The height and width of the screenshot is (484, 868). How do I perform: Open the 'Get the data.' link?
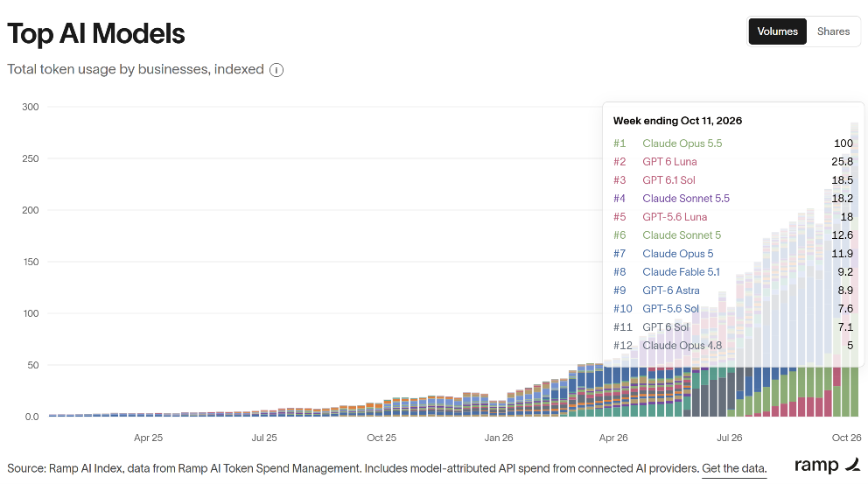[734, 468]
